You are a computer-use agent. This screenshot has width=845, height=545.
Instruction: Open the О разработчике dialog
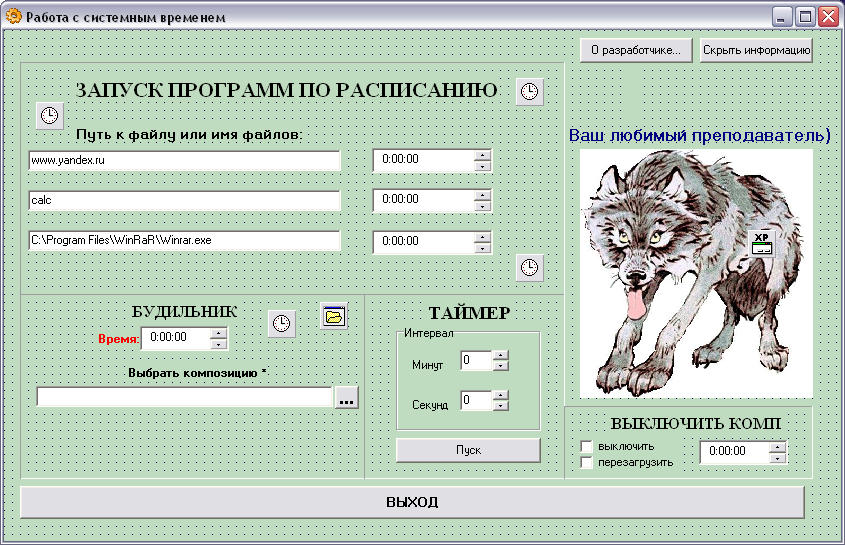[636, 50]
